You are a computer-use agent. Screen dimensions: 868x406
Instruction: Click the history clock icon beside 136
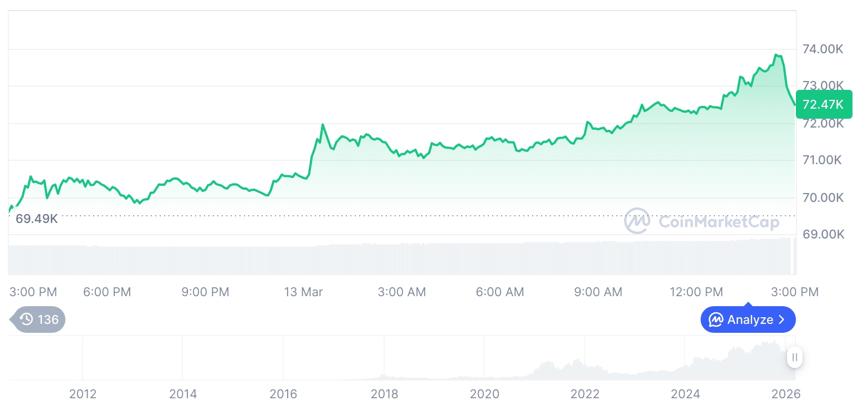[x=26, y=319]
